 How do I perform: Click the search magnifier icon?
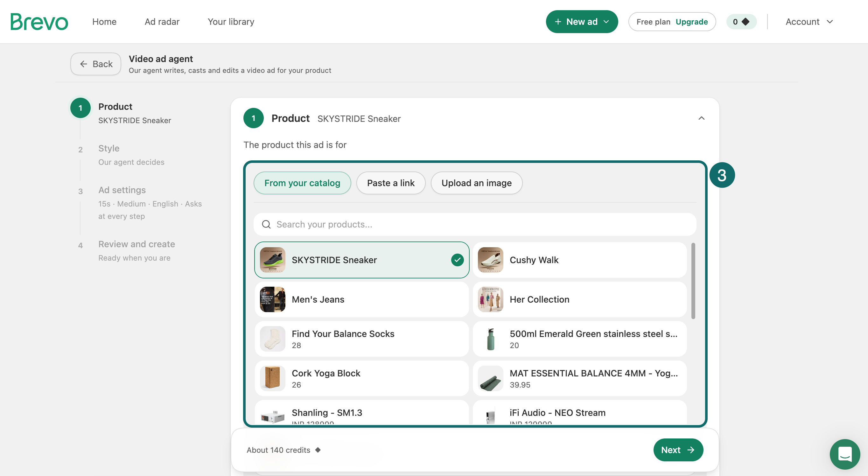[266, 224]
